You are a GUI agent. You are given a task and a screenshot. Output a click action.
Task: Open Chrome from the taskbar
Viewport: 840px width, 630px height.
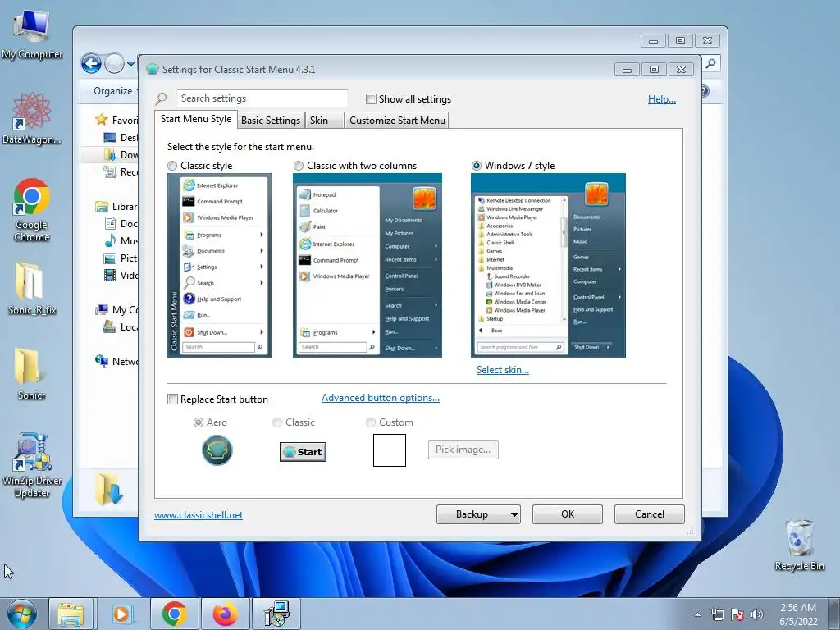175,614
